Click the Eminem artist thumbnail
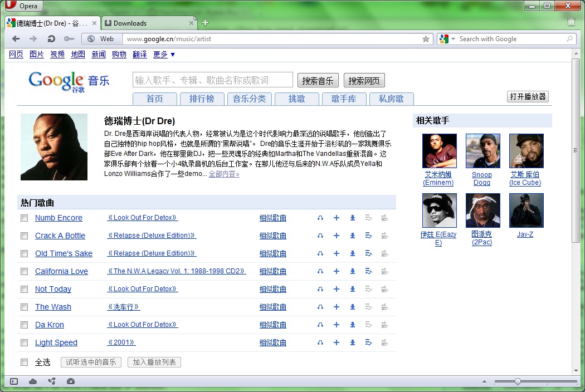 tap(439, 151)
